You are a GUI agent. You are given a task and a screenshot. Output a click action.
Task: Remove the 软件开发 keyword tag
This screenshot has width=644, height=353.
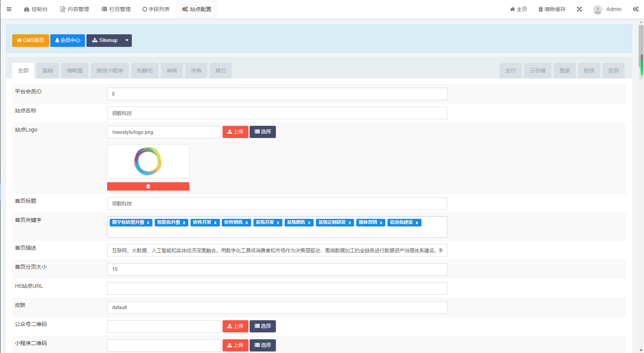coord(215,223)
